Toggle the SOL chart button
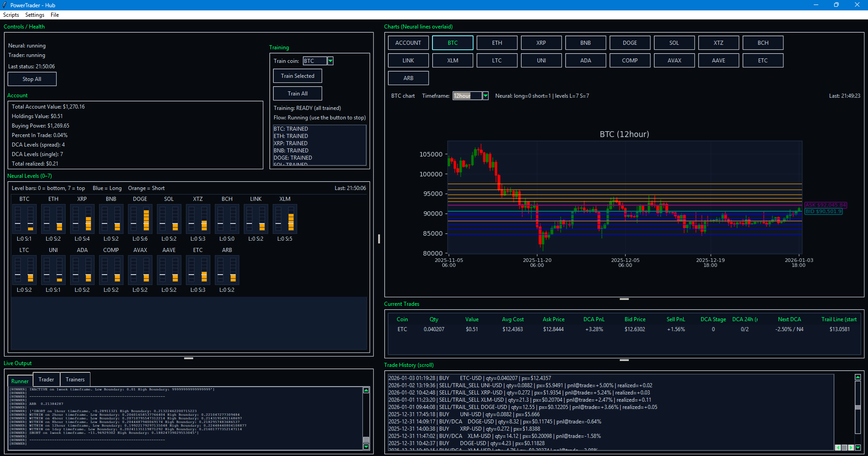 [674, 43]
